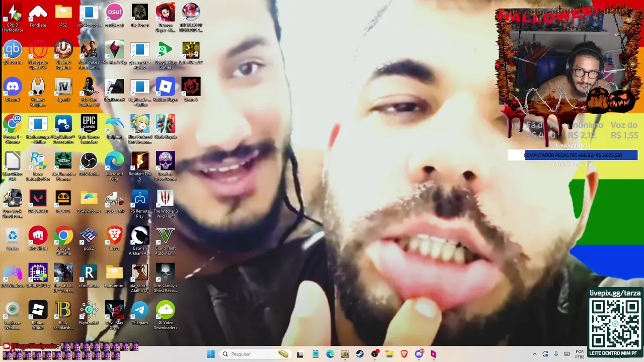This screenshot has width=644, height=362.
Task: Launch Hollow Knight desktop icon
Action: point(38,92)
